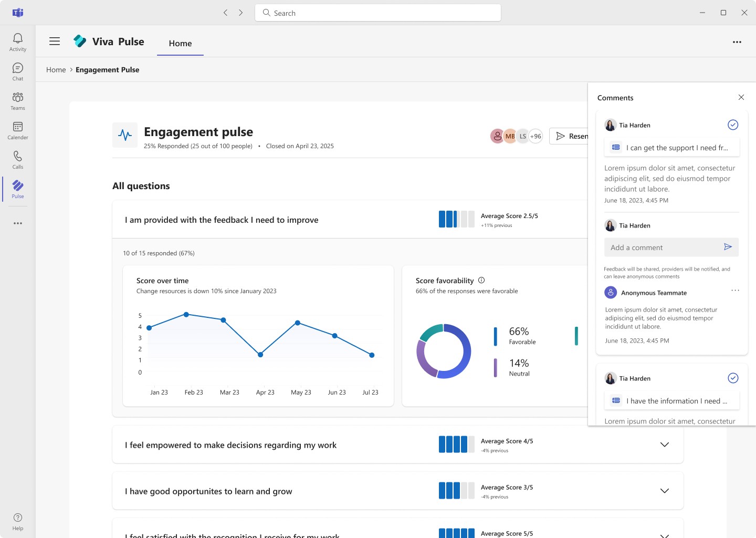Click the 14% Neutral legend entry

point(512,368)
